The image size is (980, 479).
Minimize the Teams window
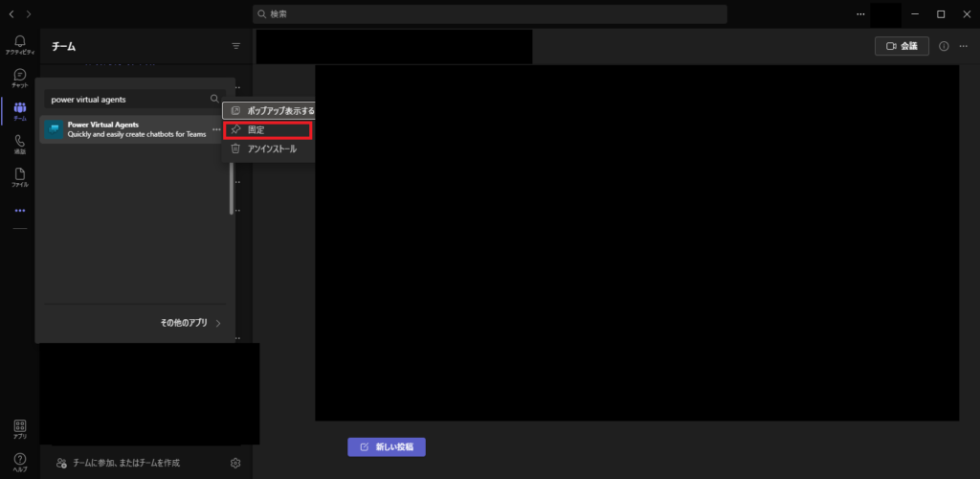click(915, 13)
